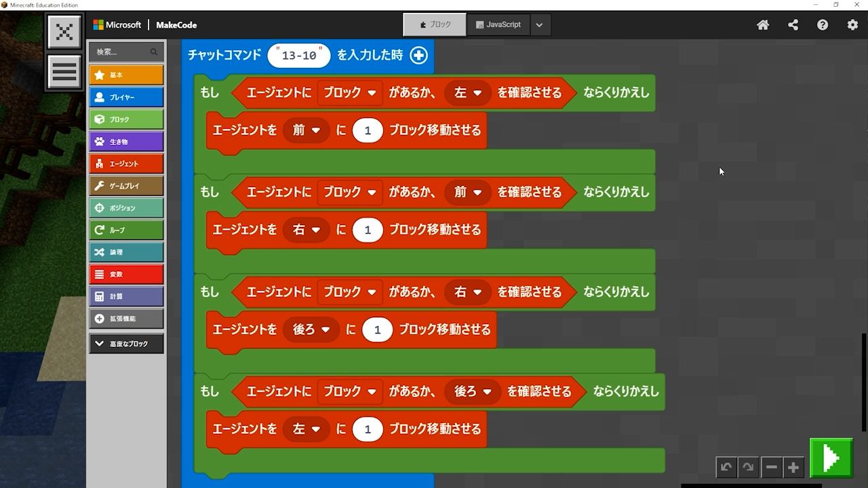Click the 検索 search field

point(122,52)
